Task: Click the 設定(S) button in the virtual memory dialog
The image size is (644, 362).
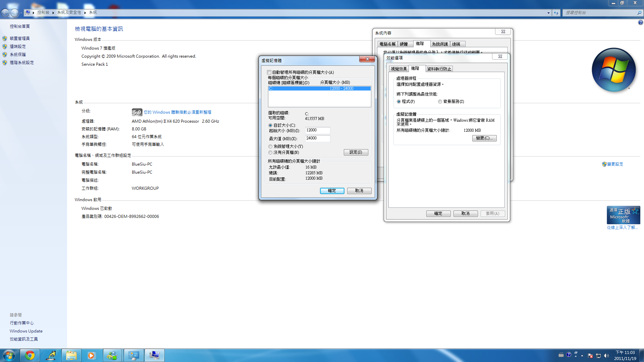Action: pyautogui.click(x=356, y=152)
